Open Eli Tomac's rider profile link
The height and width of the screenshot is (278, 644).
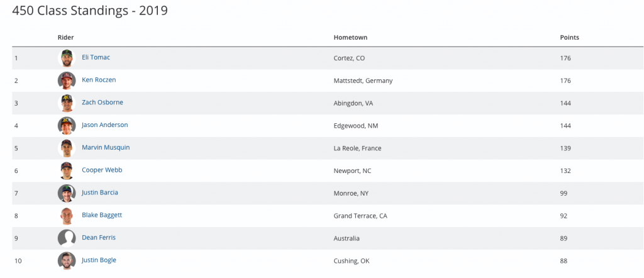(96, 57)
